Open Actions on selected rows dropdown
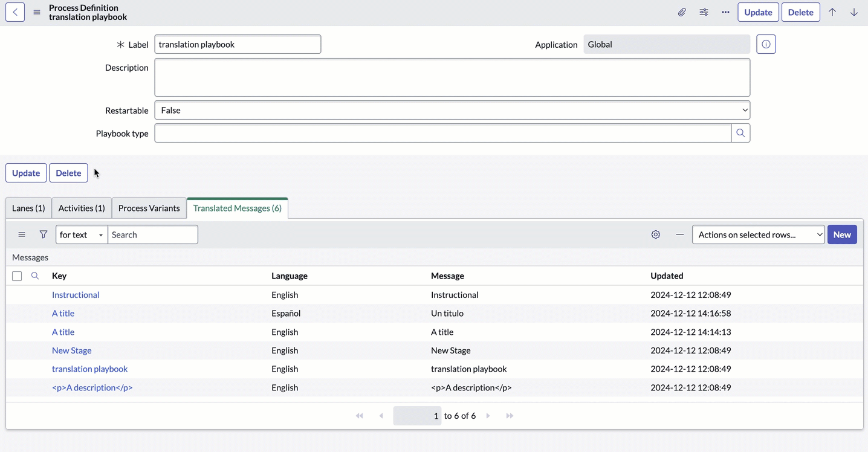868x452 pixels. tap(759, 234)
